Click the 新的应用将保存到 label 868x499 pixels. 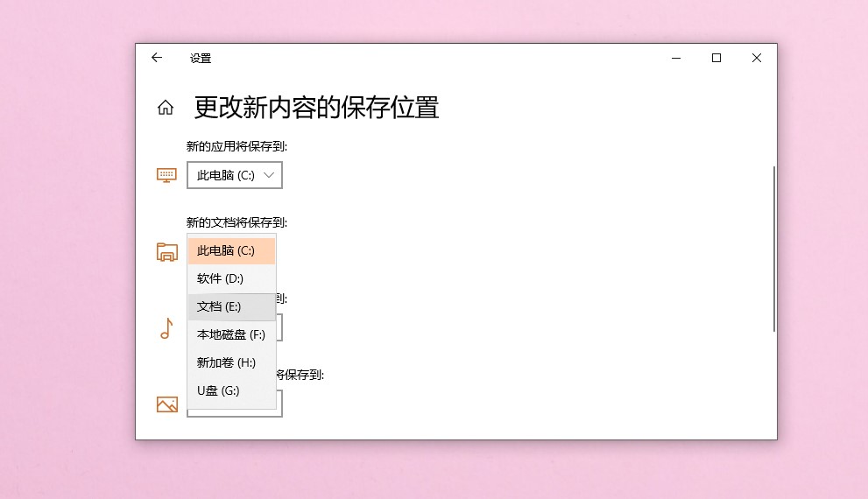[237, 146]
